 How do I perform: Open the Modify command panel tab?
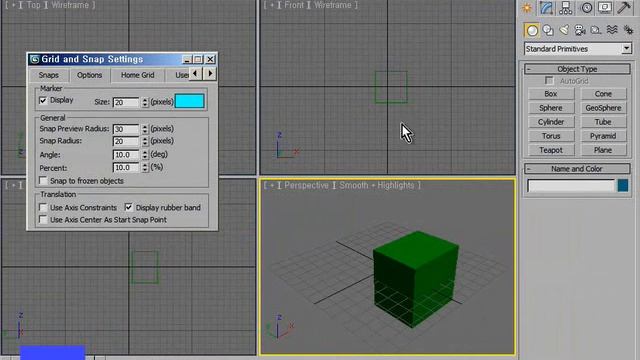click(x=547, y=7)
